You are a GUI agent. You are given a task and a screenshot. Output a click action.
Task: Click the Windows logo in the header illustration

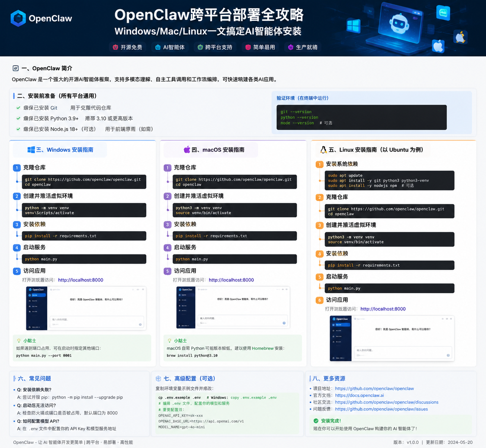click(353, 26)
